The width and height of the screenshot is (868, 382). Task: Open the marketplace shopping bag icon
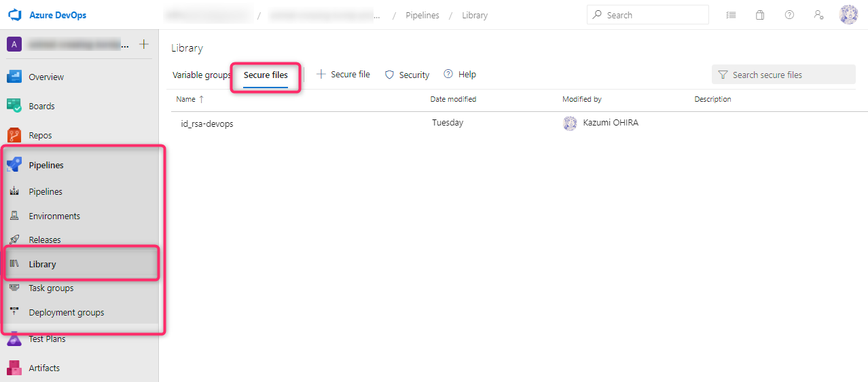click(x=760, y=15)
